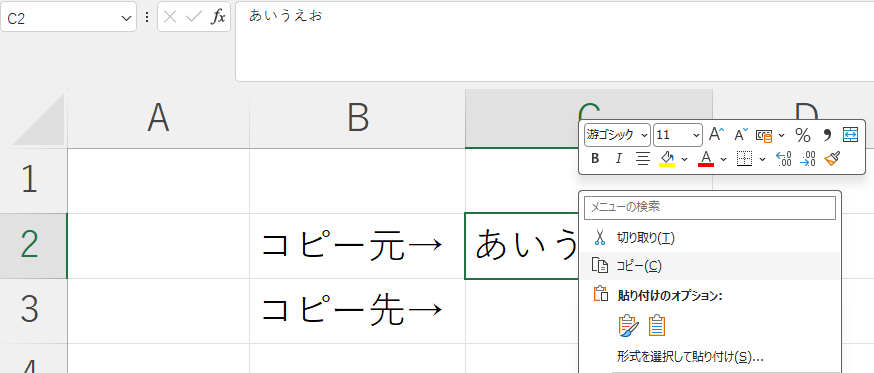Toggle italic formatting in mini toolbar

(618, 159)
